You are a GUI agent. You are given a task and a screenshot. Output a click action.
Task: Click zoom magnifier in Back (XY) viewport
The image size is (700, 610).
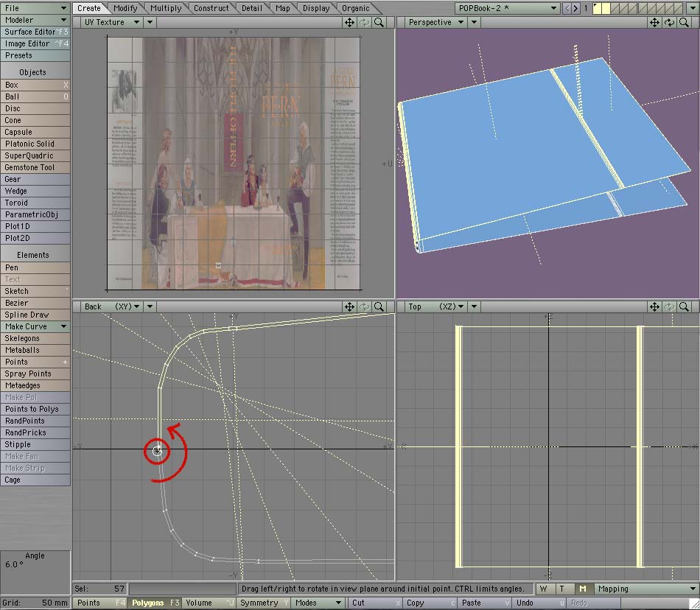379,306
